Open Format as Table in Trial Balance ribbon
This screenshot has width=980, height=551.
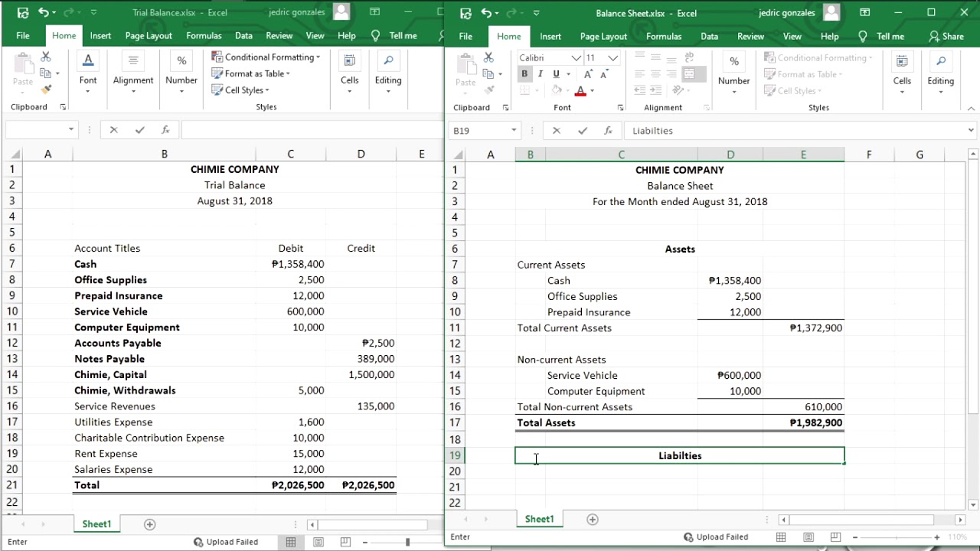pos(252,73)
